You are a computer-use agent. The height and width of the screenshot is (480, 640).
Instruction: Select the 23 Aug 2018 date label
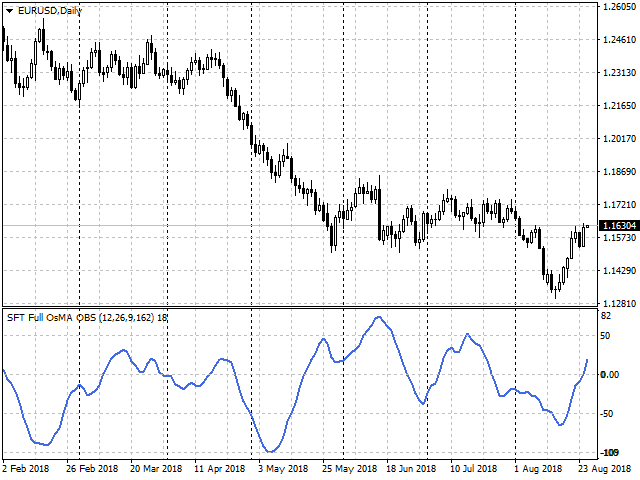click(x=605, y=467)
